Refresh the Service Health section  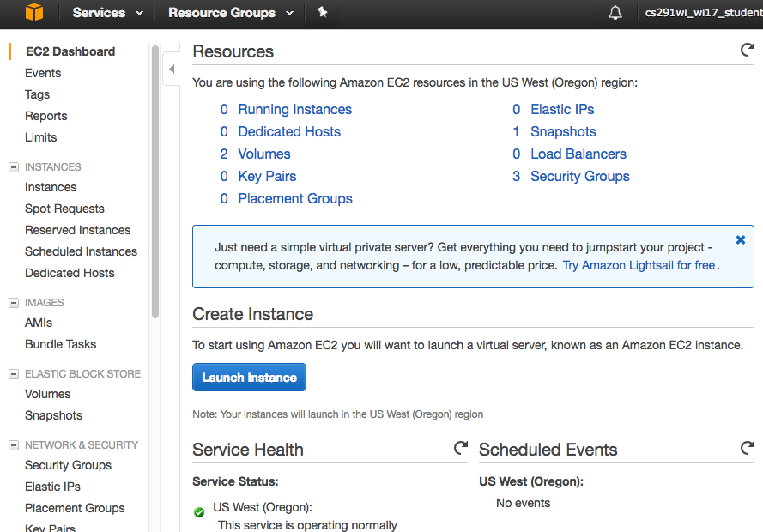(x=461, y=448)
